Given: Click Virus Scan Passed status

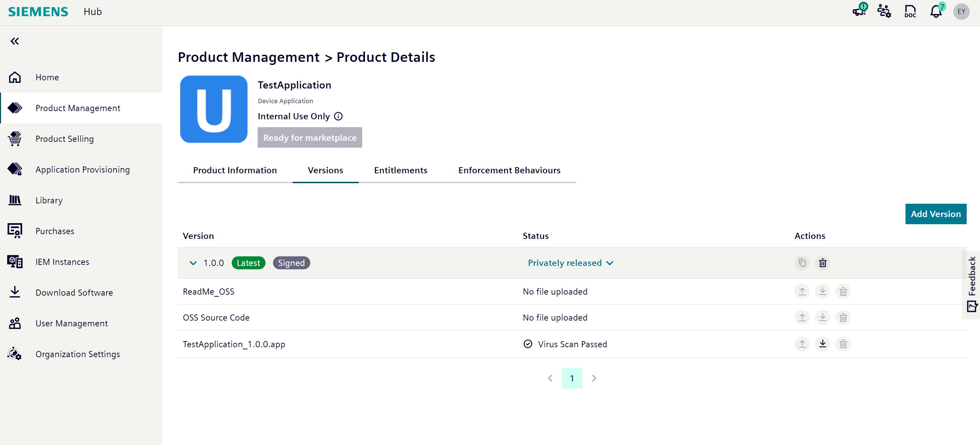Looking at the screenshot, I should [565, 344].
